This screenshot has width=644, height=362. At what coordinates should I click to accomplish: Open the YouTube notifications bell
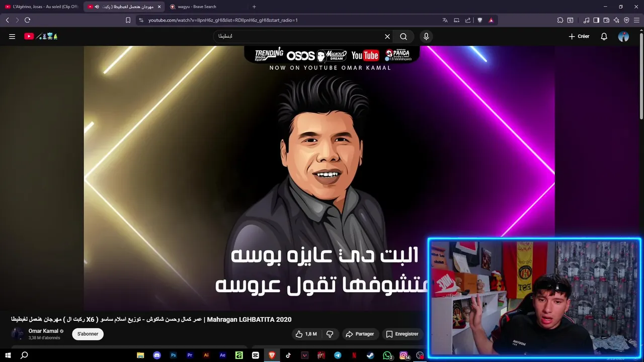coord(604,36)
